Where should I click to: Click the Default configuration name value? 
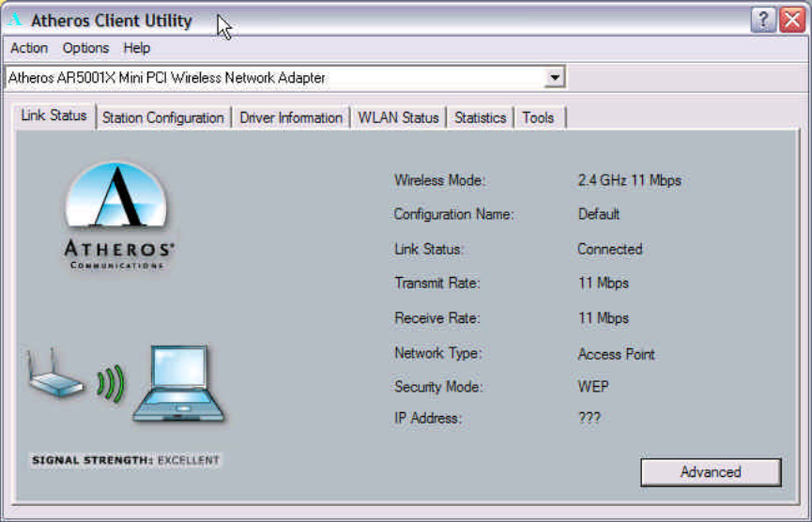tap(599, 214)
